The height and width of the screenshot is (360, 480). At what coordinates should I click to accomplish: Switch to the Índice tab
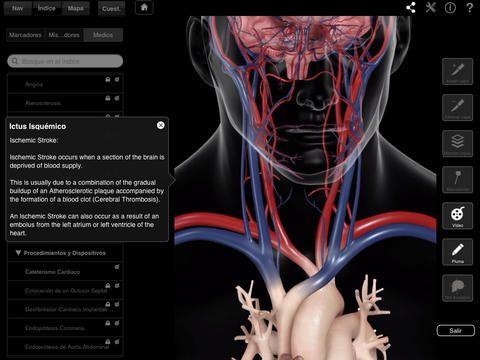click(46, 8)
